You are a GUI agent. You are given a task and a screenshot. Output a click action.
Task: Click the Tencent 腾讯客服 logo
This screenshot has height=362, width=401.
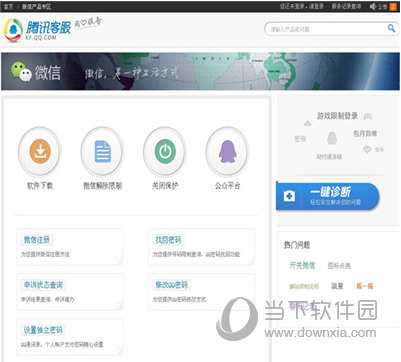click(x=37, y=30)
